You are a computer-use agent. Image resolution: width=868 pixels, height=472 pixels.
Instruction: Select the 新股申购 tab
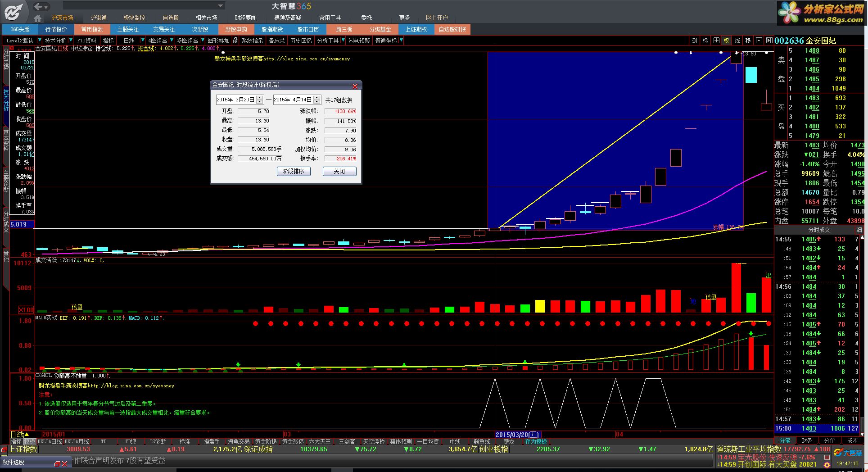click(236, 30)
